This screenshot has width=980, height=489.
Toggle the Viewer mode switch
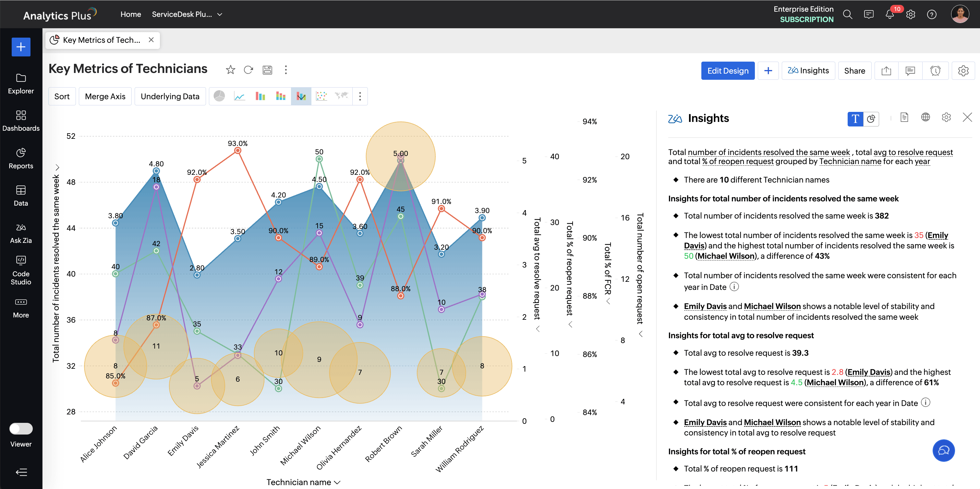point(21,429)
